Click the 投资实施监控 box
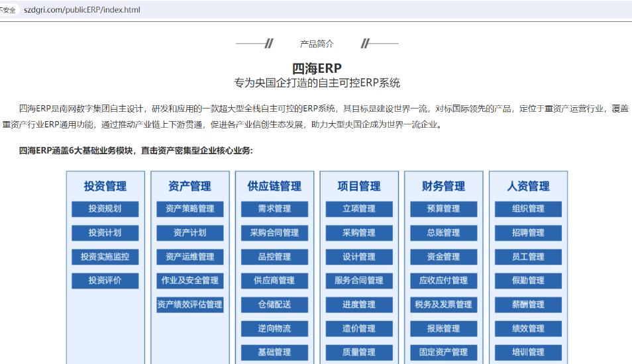The image size is (632, 364). pyautogui.click(x=105, y=257)
